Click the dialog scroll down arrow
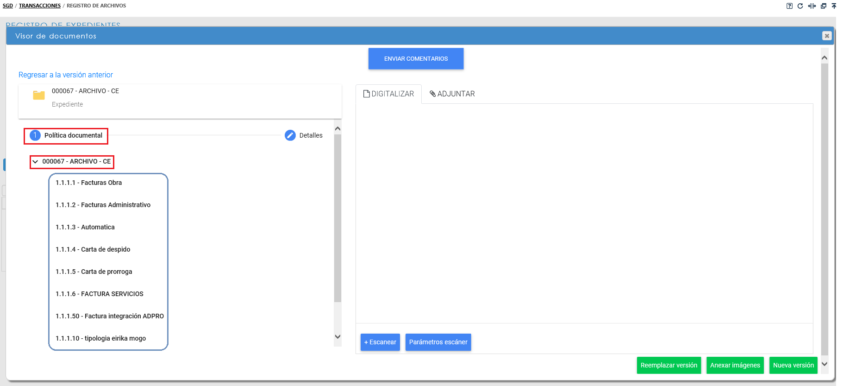868x386 pixels. pos(824,364)
